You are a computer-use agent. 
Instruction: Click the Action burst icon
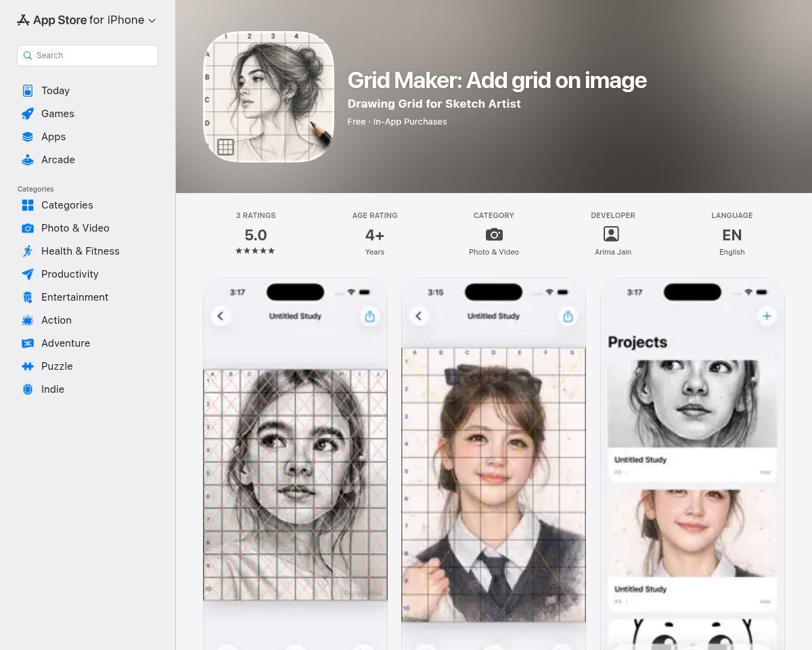(x=28, y=320)
